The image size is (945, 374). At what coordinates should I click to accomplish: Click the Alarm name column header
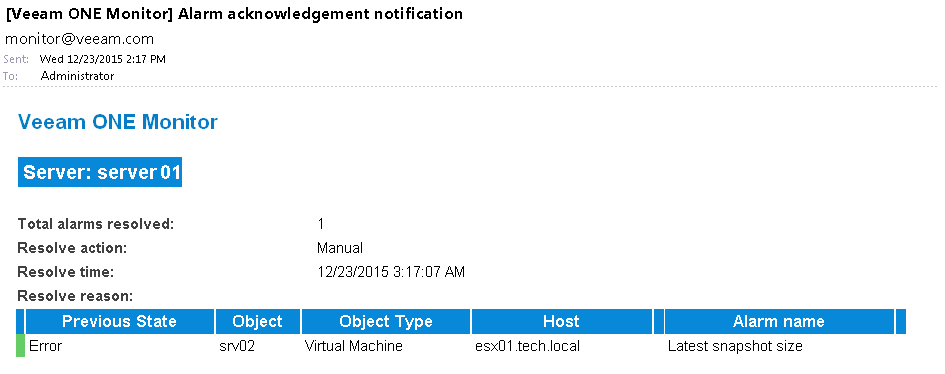(x=779, y=322)
